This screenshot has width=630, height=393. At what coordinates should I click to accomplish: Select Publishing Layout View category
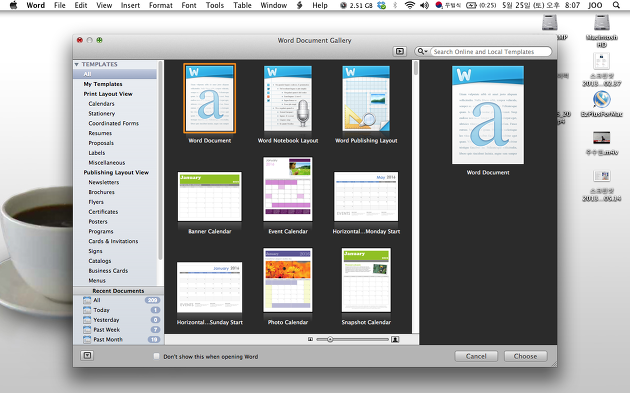(116, 172)
